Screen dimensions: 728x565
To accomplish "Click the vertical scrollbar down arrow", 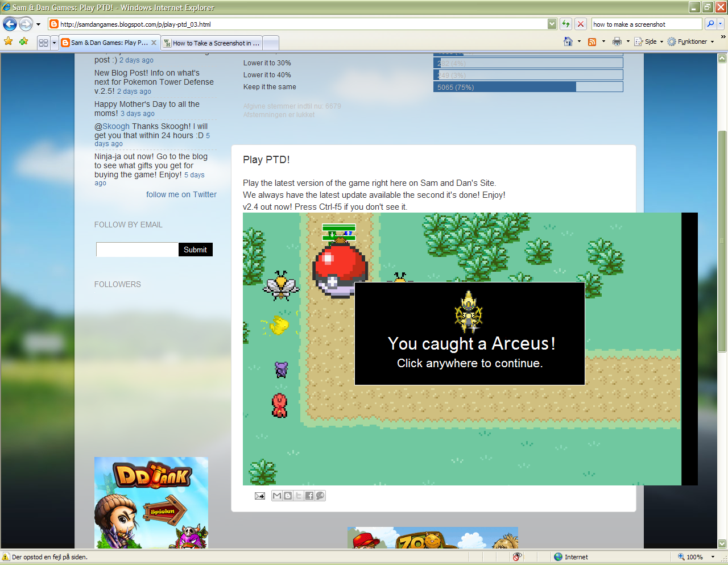I will tap(722, 543).
